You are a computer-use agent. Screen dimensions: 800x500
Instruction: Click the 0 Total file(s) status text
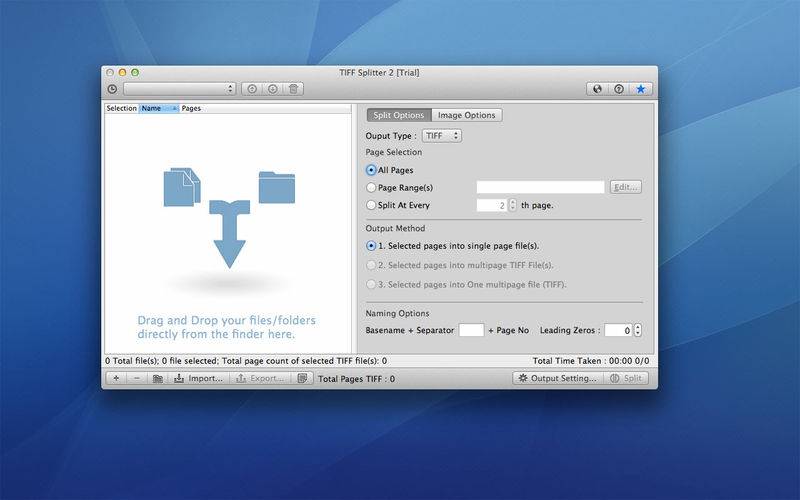click(x=246, y=361)
